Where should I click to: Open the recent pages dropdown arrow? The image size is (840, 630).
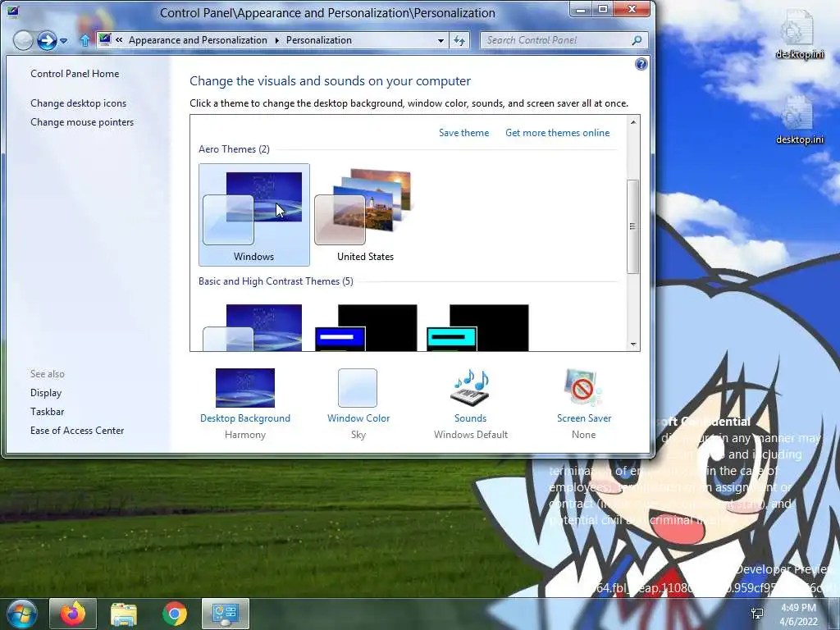tap(64, 41)
